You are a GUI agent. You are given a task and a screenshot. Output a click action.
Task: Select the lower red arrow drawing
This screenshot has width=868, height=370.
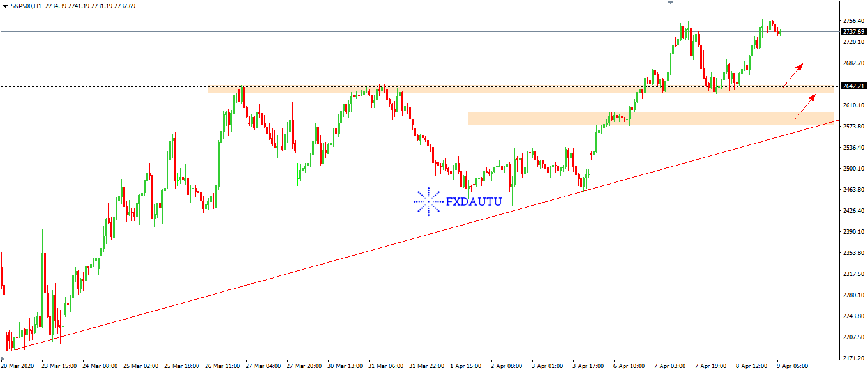point(805,106)
